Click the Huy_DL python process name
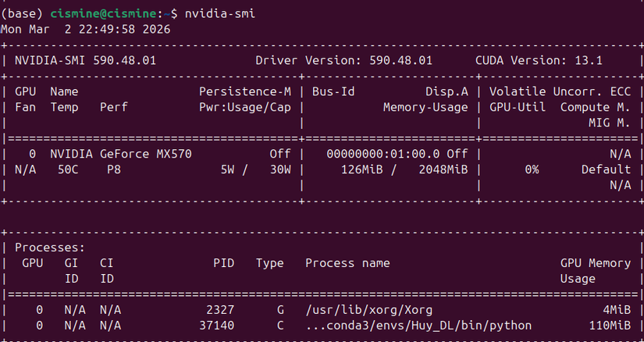Viewport: 644px width, 342px height. pyautogui.click(x=418, y=326)
